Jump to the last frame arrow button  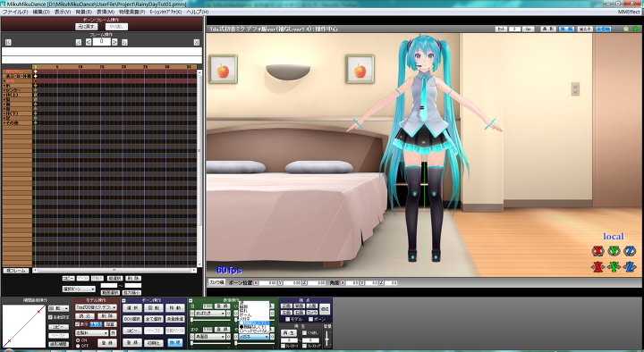(196, 42)
